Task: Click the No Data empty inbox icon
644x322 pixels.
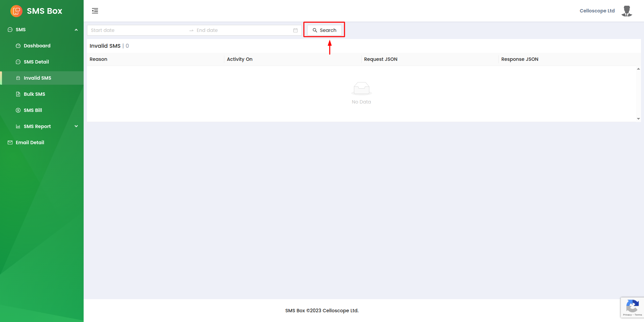Action: (x=361, y=89)
